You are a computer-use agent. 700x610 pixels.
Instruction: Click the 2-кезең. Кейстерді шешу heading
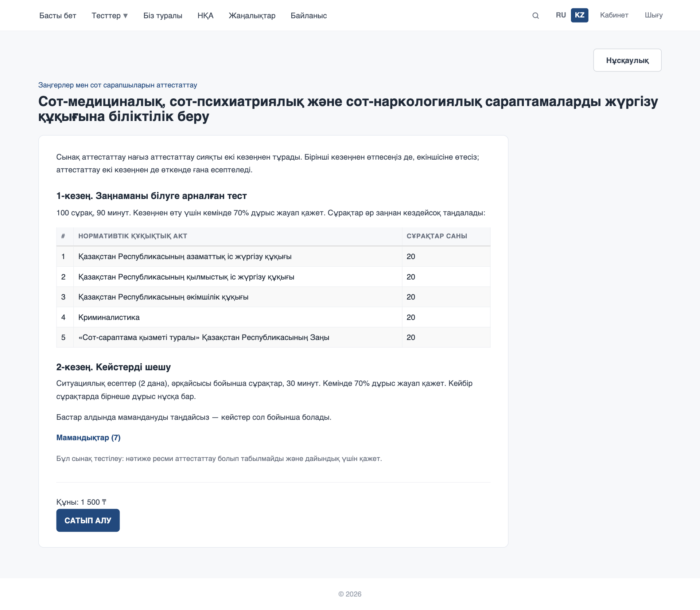coord(113,367)
